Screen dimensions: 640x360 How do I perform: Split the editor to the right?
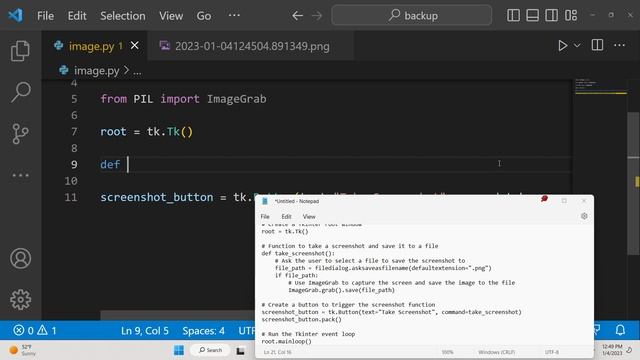coord(597,45)
